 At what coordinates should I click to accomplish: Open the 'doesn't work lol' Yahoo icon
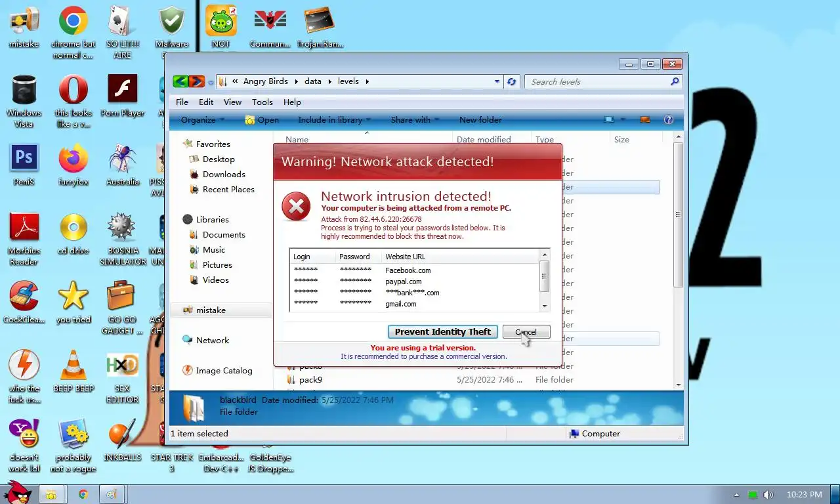pyautogui.click(x=24, y=434)
